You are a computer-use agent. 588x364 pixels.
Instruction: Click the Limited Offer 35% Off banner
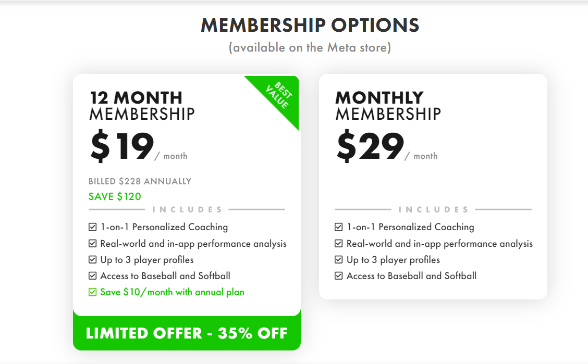point(187,333)
